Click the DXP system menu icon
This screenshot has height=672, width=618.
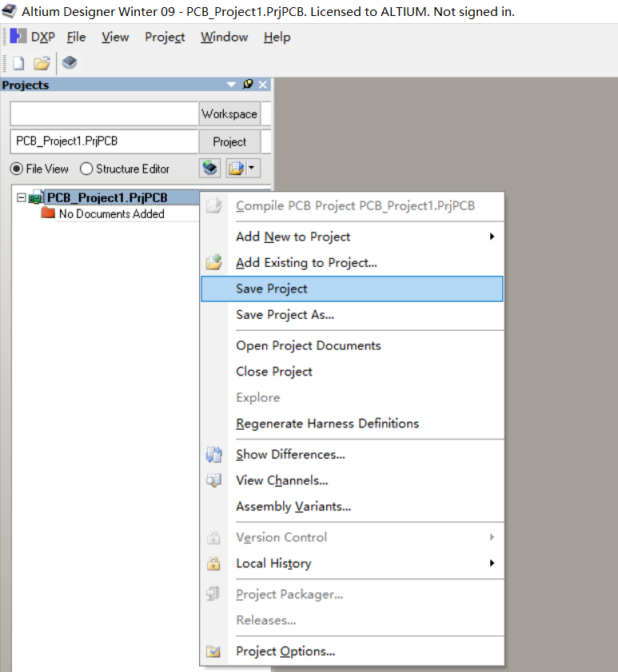[18, 37]
